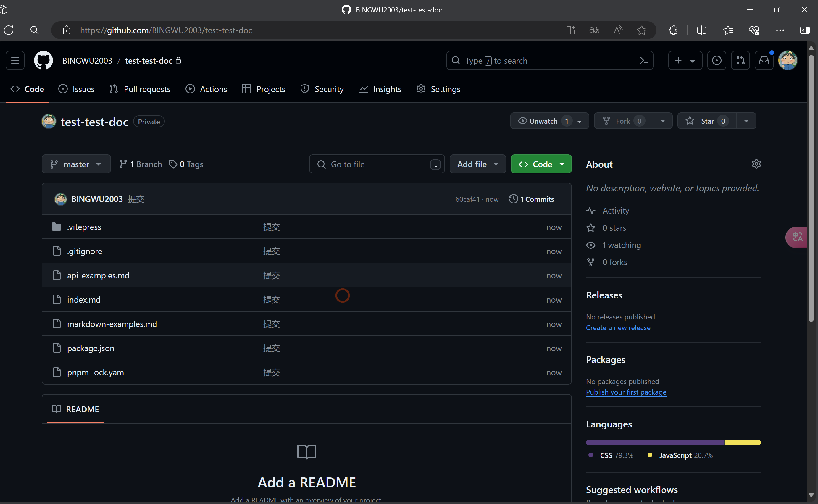The height and width of the screenshot is (504, 818).
Task: Open the command palette icon
Action: click(644, 60)
